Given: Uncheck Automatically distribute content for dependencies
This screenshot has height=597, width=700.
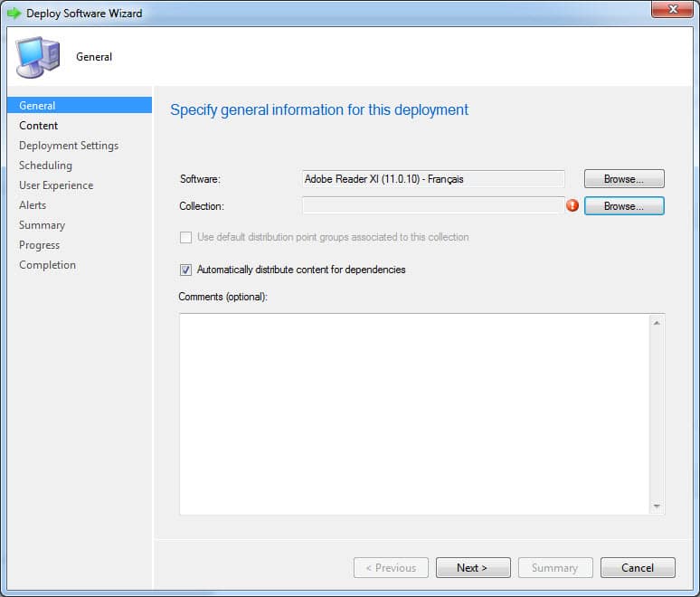Looking at the screenshot, I should 185,270.
